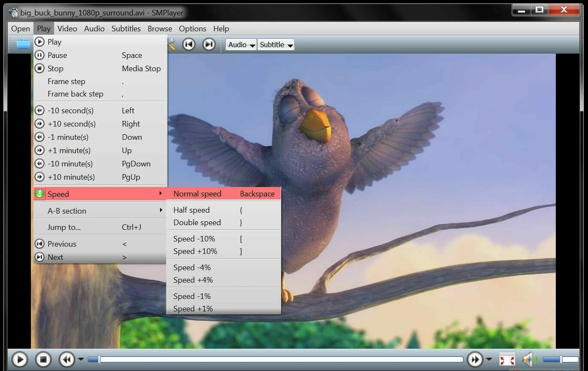Choose Speed +1% option
Viewport: 588px width, 371px height.
point(224,309)
